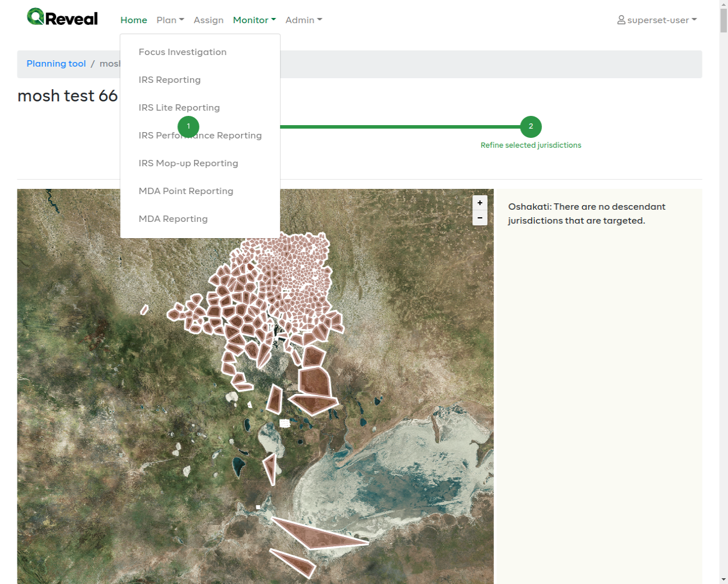Image resolution: width=728 pixels, height=584 pixels.
Task: Zoom in on the map
Action: tap(480, 203)
